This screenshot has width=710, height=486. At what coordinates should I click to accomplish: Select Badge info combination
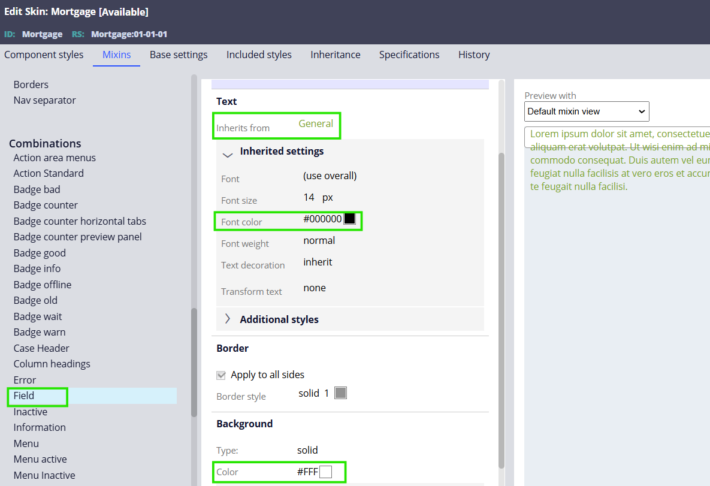(x=37, y=269)
